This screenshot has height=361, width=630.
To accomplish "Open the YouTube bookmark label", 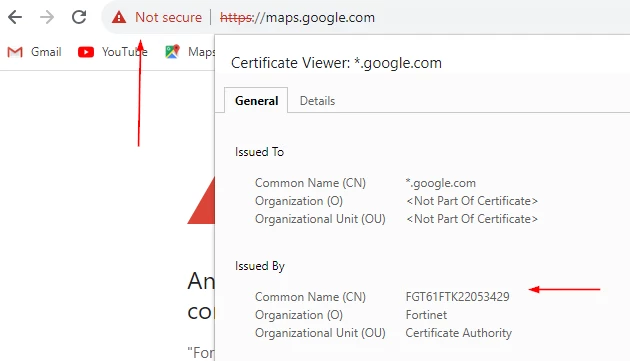I will (x=125, y=52).
